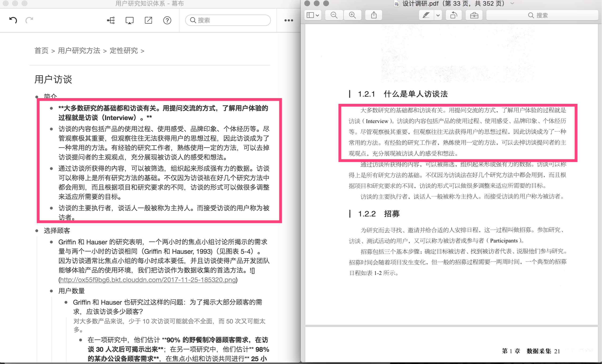Screen dimensions: 602x364
Task: Rotate the PDF page icon
Action: pos(453,15)
